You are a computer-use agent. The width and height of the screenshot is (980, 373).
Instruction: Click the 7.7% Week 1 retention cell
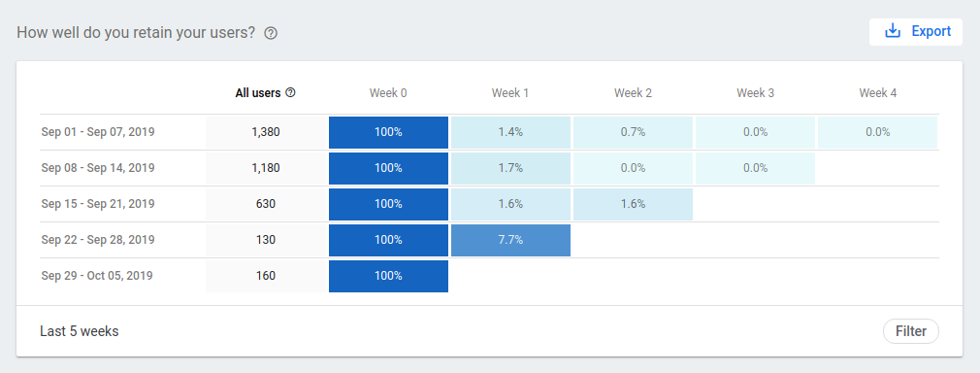pos(510,240)
